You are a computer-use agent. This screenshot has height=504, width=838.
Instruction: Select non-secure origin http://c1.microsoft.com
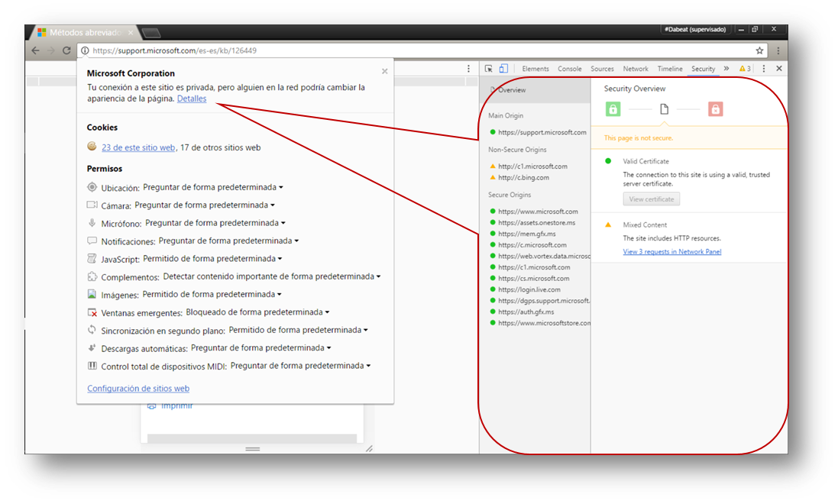click(x=529, y=166)
